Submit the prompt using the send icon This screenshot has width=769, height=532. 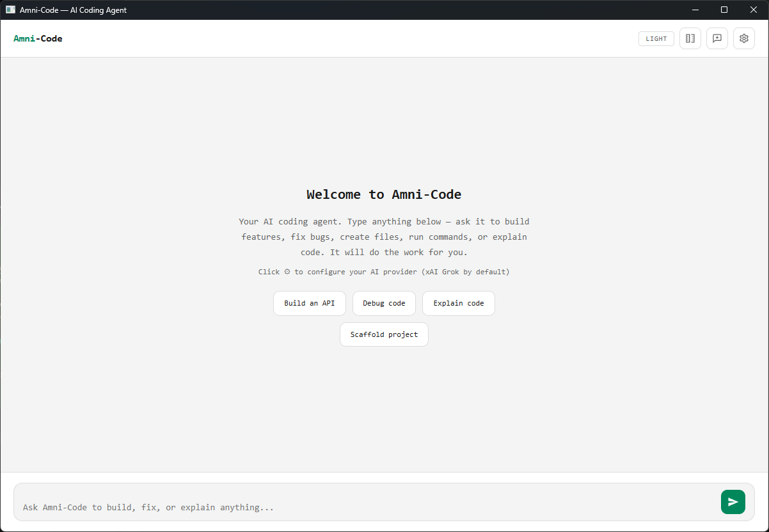tap(733, 502)
